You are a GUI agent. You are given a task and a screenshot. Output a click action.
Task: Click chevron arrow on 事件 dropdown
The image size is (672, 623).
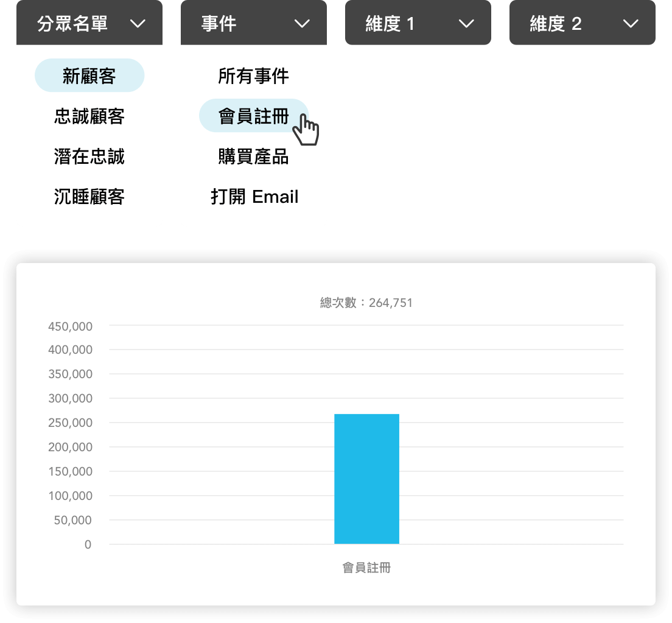302,24
